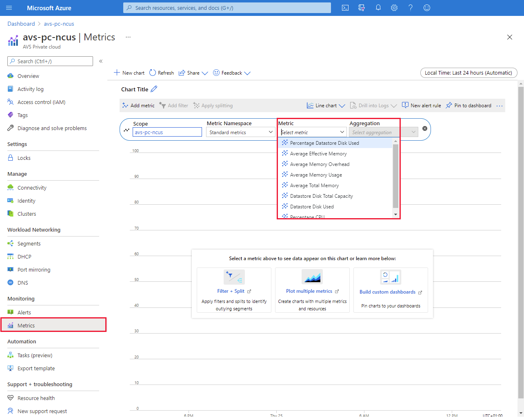Viewport: 524px width, 420px height.
Task: Open the directory and subscription filter icon
Action: [362, 8]
